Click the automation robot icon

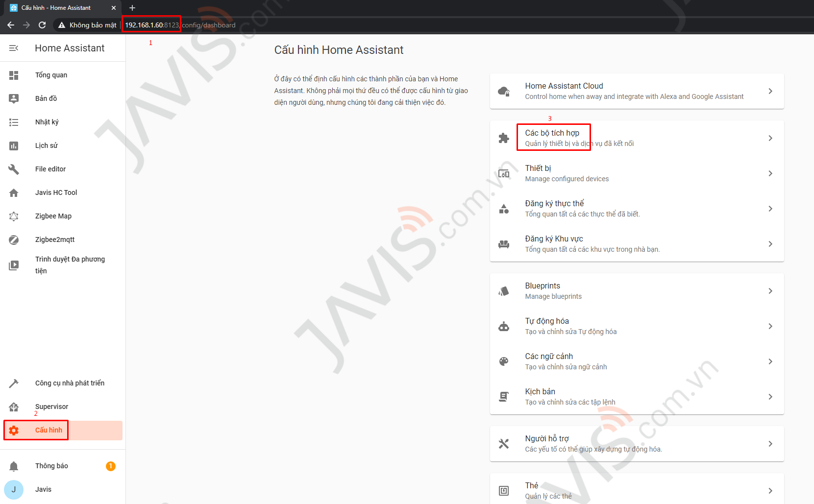point(504,326)
